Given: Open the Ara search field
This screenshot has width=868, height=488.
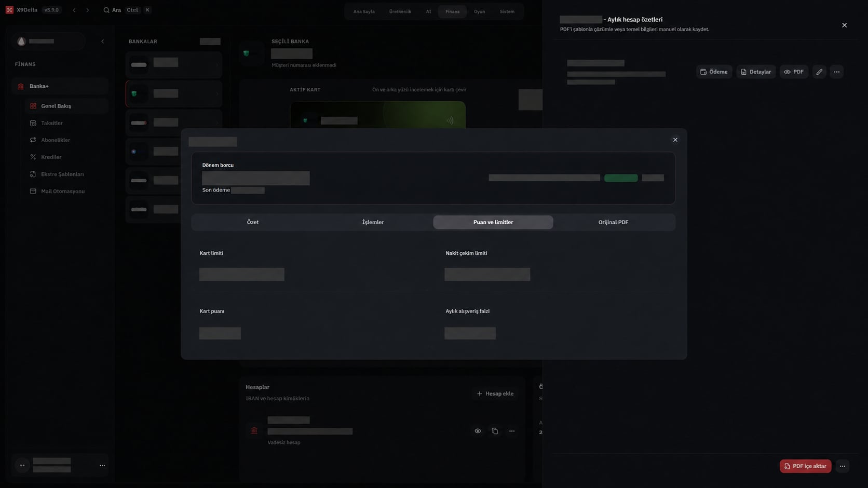Looking at the screenshot, I should (x=127, y=10).
